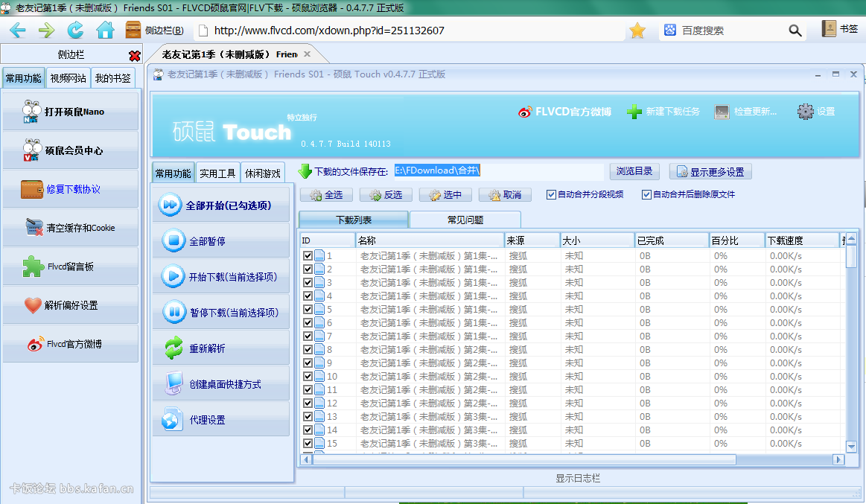Open the 常见问题 tab
866x504 pixels.
[x=465, y=219]
